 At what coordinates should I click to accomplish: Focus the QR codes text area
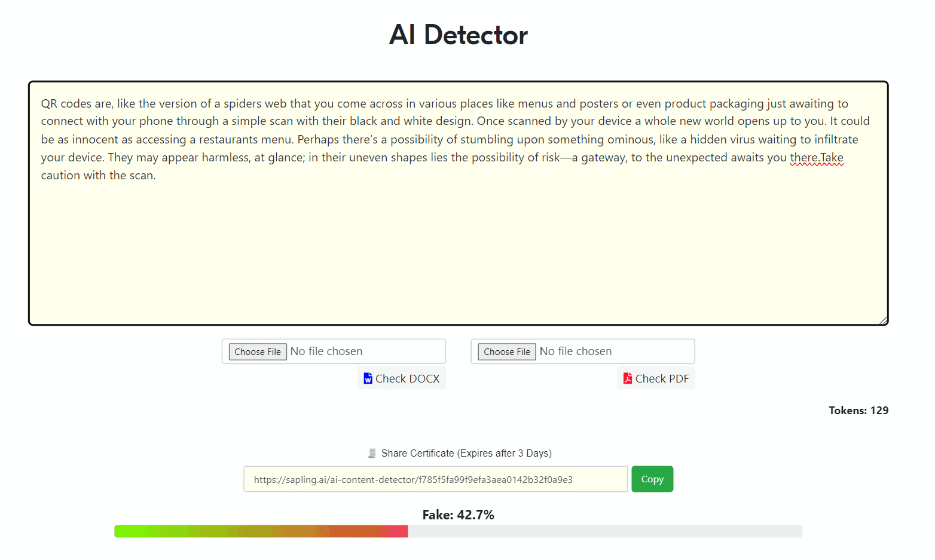click(458, 239)
